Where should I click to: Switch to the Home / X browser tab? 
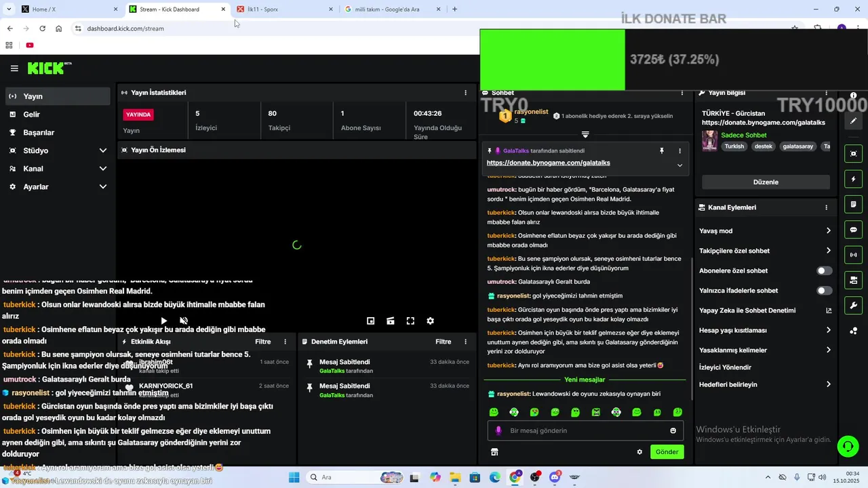pyautogui.click(x=68, y=9)
